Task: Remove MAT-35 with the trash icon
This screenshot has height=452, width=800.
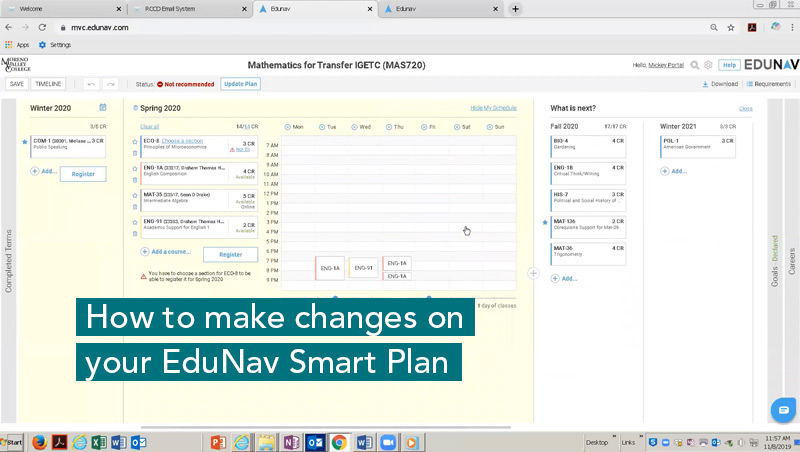Action: pyautogui.click(x=135, y=207)
